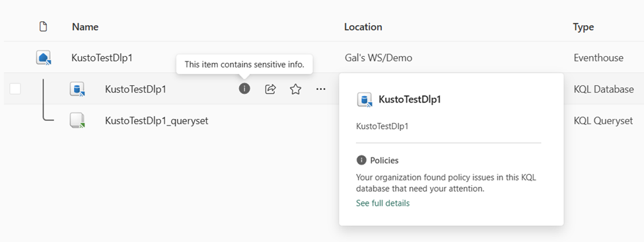
Task: Click the Policies info icon in the card
Action: (361, 160)
